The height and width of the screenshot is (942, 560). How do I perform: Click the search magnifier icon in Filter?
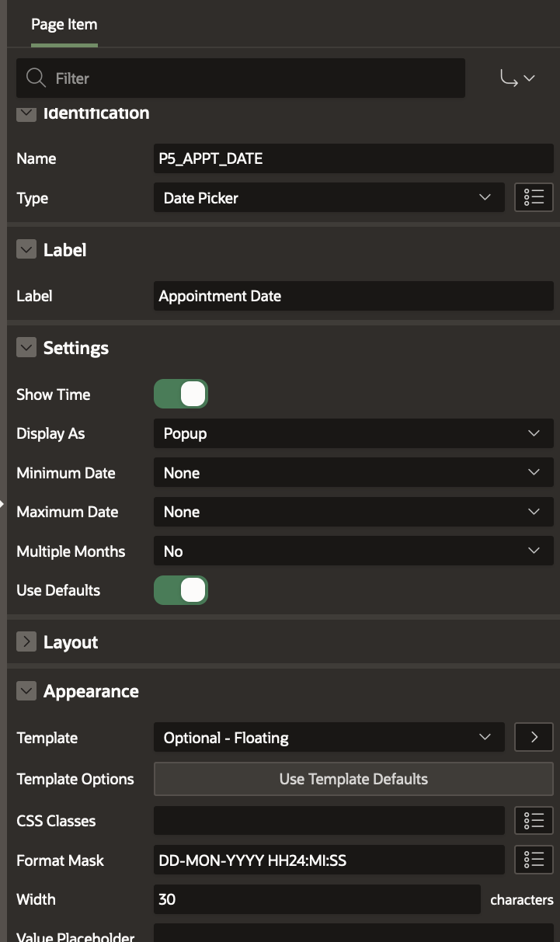tap(36, 78)
